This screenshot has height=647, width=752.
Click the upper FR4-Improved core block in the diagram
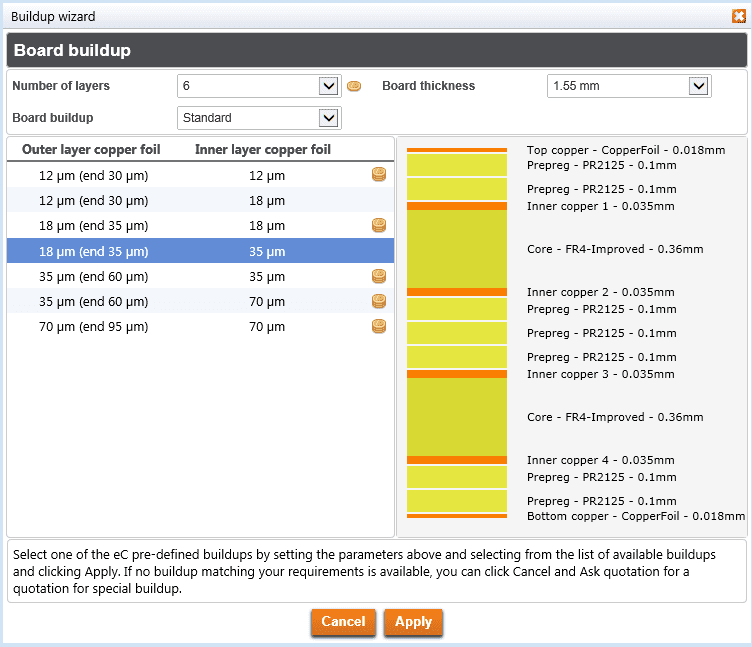coord(457,249)
